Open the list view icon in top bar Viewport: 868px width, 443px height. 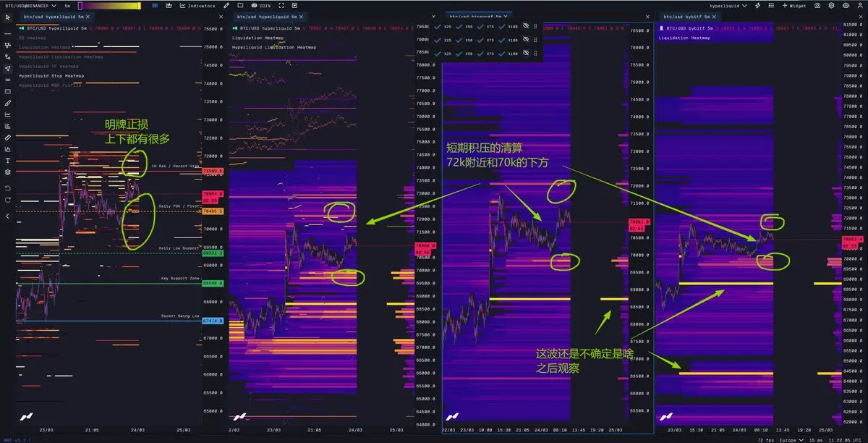click(x=771, y=6)
